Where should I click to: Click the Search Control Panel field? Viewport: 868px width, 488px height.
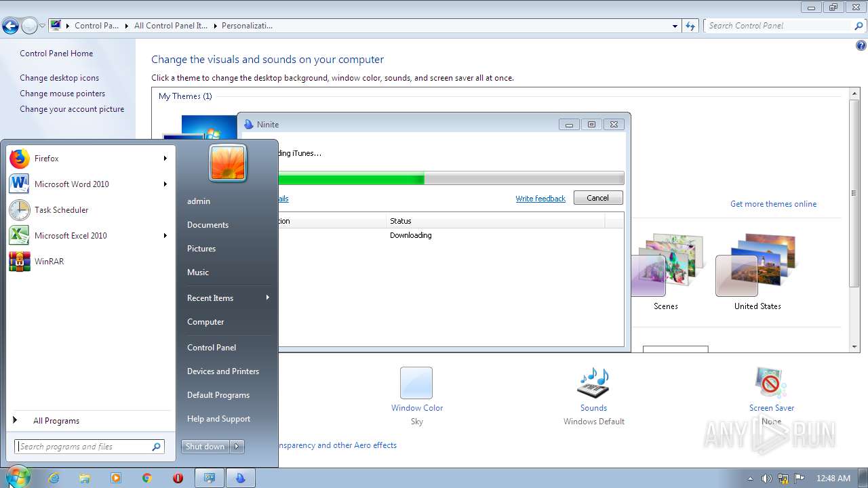778,26
